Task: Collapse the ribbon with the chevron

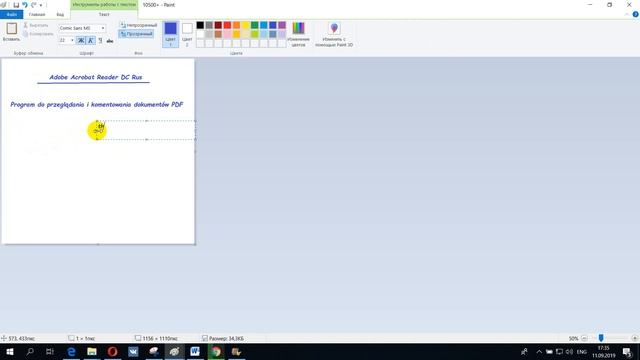Action: (627, 14)
